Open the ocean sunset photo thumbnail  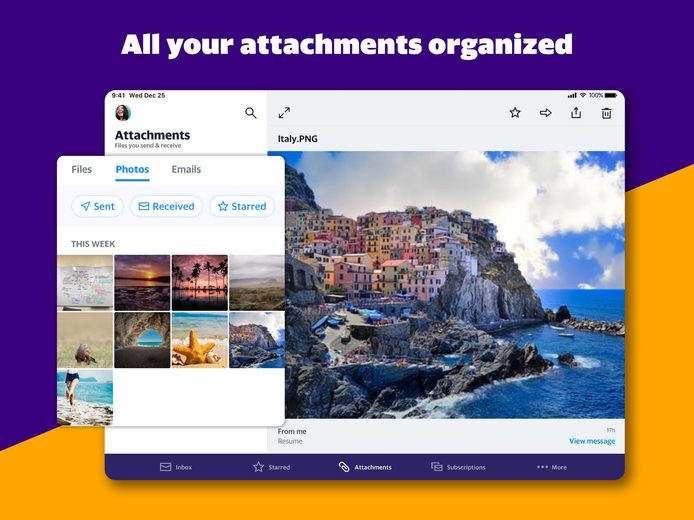[x=142, y=282]
